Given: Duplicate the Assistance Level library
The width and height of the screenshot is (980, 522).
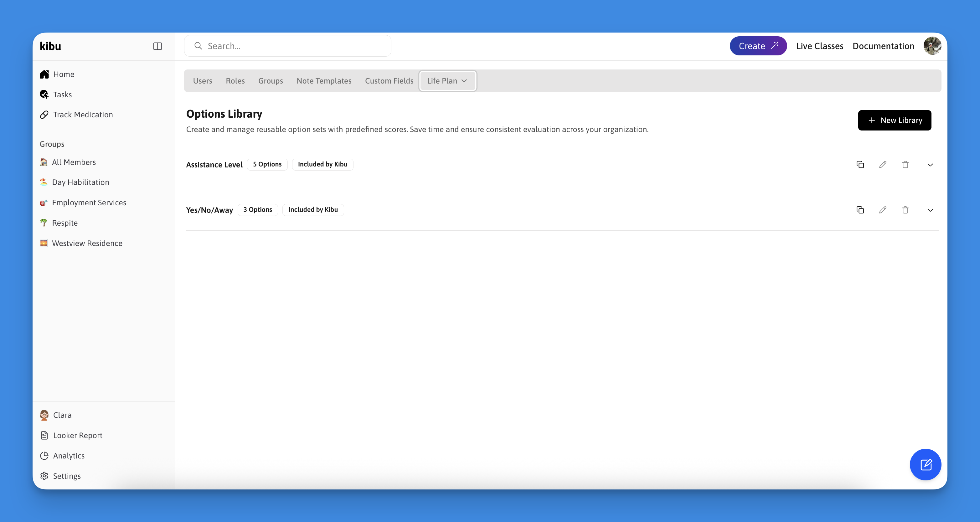Looking at the screenshot, I should coord(860,165).
